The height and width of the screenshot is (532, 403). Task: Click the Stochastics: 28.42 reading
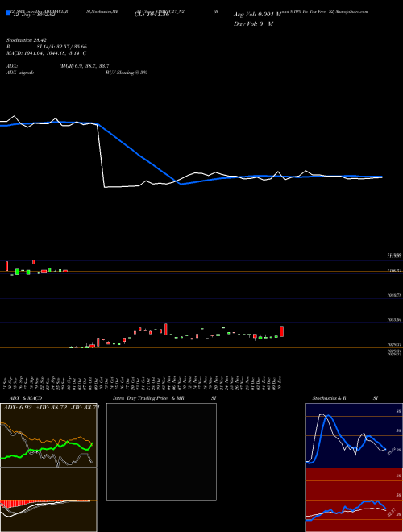pyautogui.click(x=26, y=40)
